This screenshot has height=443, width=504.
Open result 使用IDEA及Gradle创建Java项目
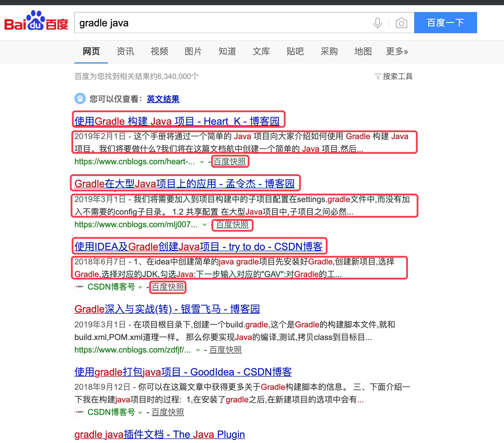[199, 246]
